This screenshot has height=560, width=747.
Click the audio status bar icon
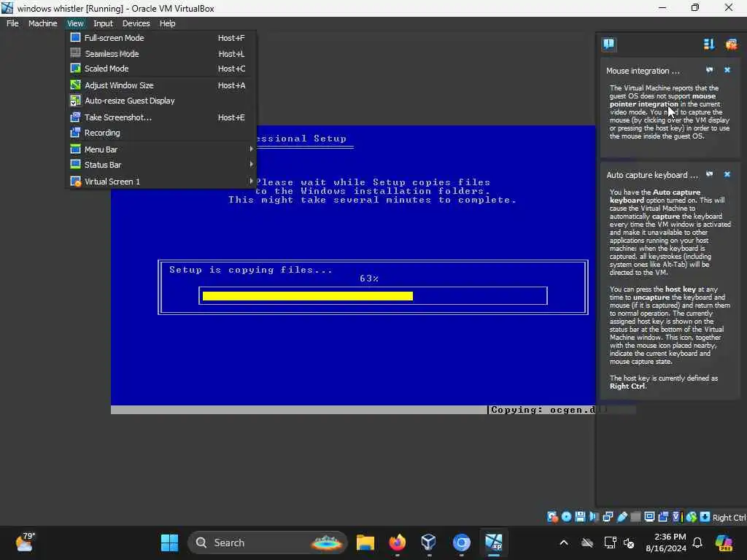(594, 517)
